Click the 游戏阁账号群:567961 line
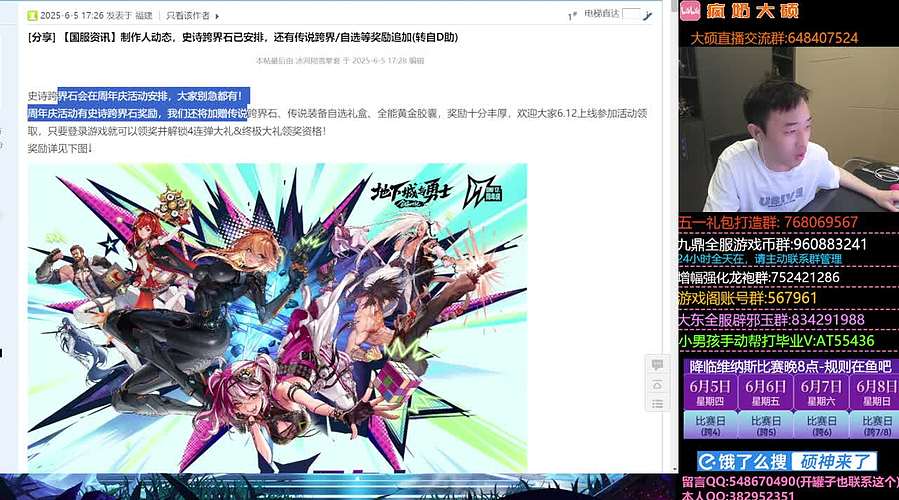The width and height of the screenshot is (899, 500). click(748, 298)
